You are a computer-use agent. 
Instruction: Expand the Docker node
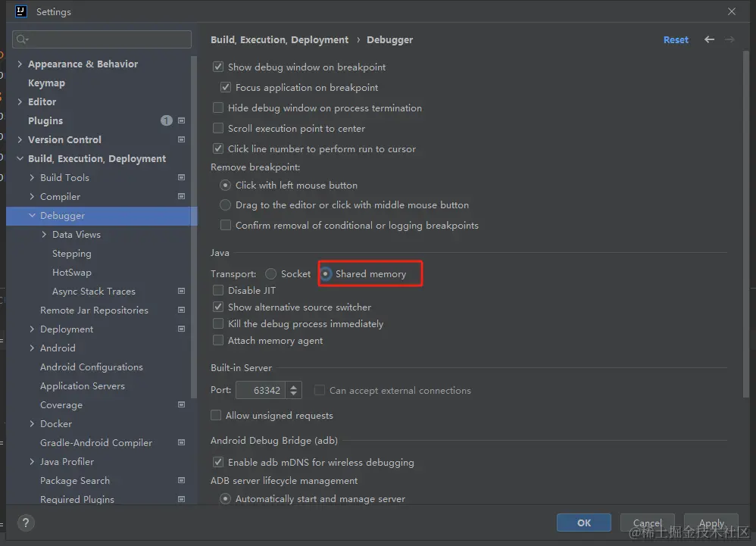click(x=32, y=423)
